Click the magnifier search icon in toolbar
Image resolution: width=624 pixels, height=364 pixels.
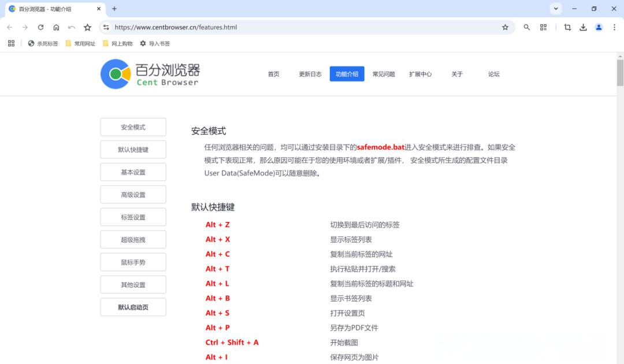pyautogui.click(x=526, y=27)
